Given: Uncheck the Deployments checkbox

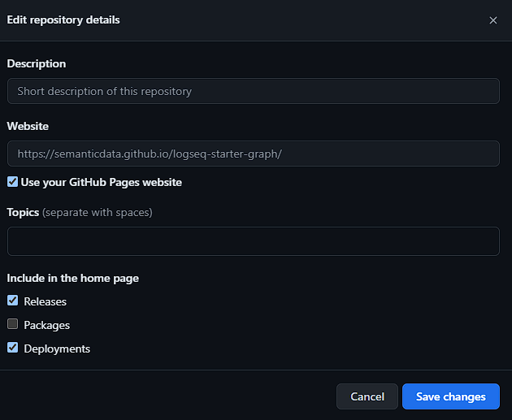Looking at the screenshot, I should [13, 348].
